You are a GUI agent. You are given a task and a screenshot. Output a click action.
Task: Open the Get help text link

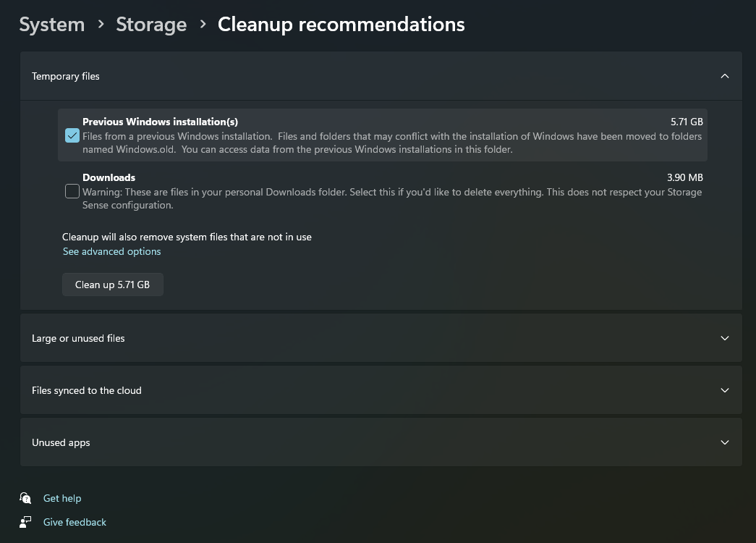point(62,498)
